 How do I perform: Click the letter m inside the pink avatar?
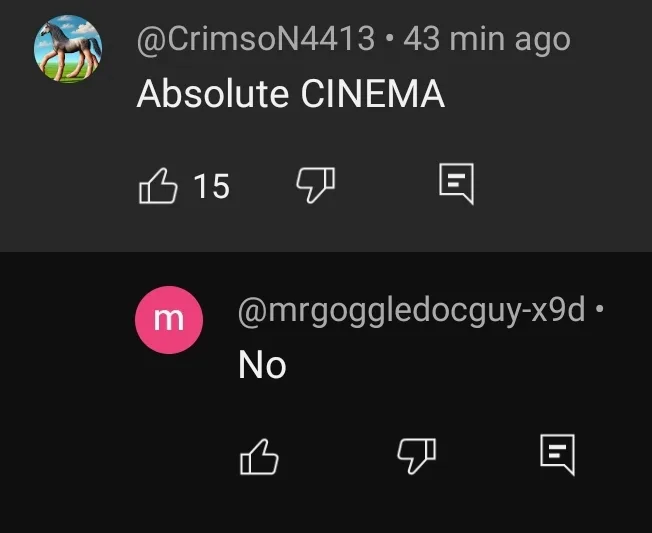(x=169, y=320)
